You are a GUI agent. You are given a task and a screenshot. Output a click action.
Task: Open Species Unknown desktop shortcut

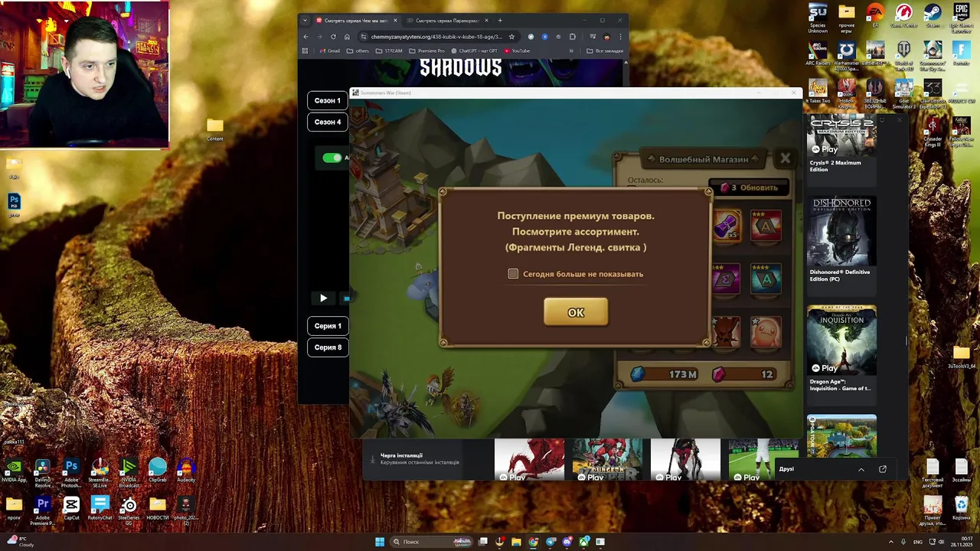click(818, 18)
